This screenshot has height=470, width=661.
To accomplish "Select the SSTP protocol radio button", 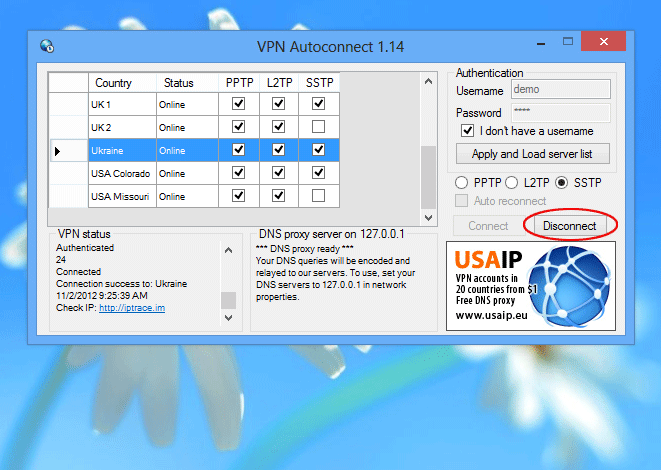I will (562, 183).
